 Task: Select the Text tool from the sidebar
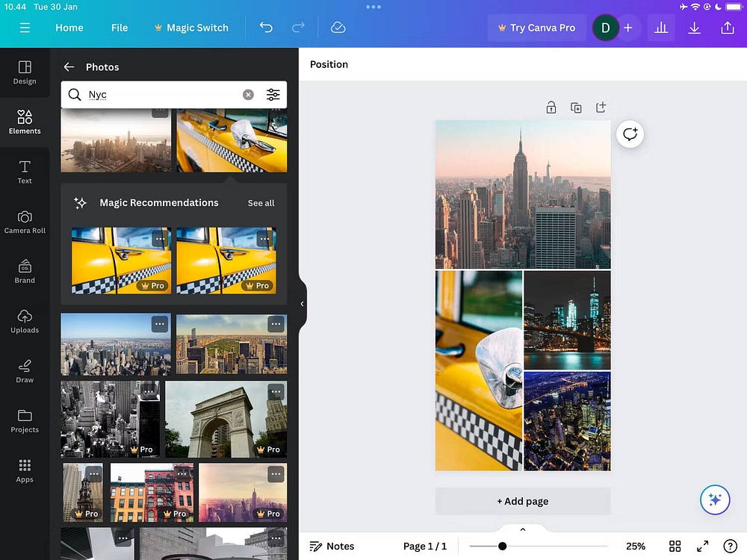click(25, 172)
